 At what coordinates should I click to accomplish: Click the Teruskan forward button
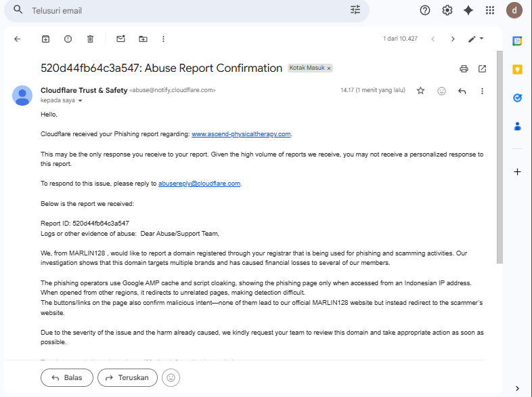[127, 377]
